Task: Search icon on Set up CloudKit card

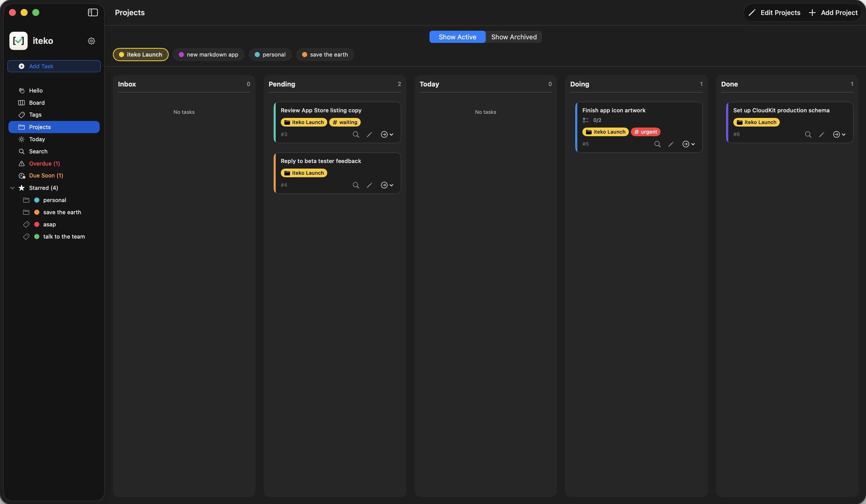Action: pyautogui.click(x=808, y=135)
